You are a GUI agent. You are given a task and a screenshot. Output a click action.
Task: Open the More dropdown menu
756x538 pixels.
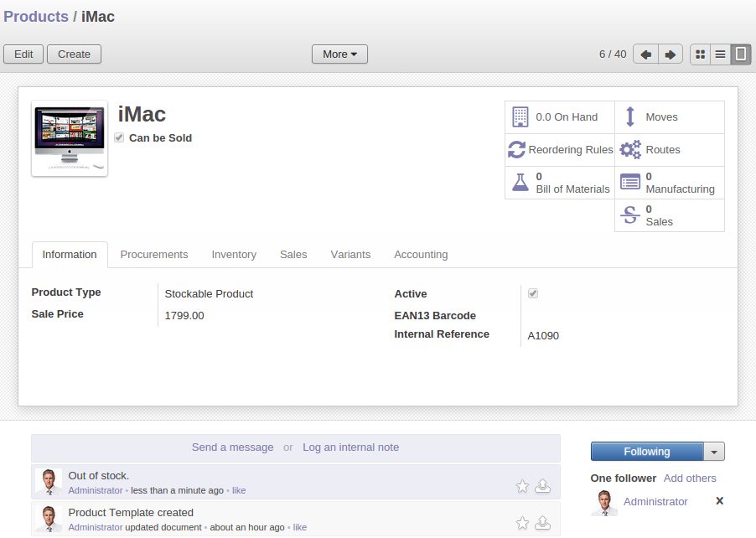coord(339,54)
